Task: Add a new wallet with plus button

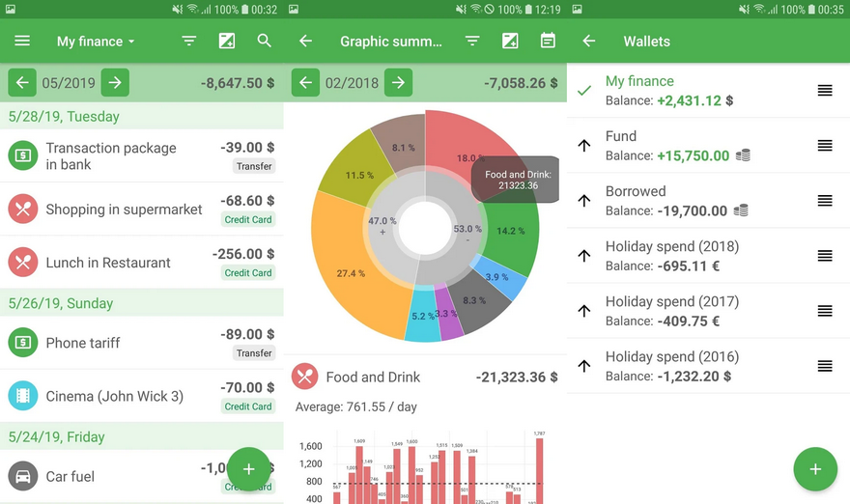Action: pos(815,469)
